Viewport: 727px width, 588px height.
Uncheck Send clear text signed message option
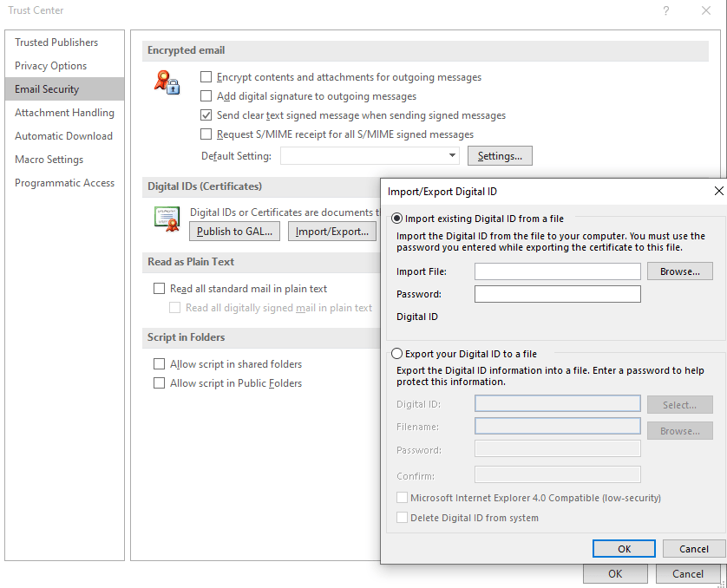[206, 115]
